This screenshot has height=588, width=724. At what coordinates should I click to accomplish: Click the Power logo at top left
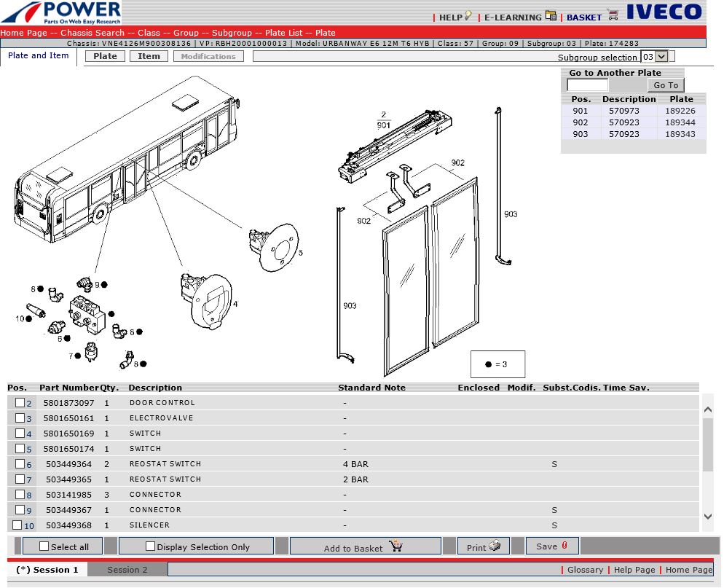(61, 12)
